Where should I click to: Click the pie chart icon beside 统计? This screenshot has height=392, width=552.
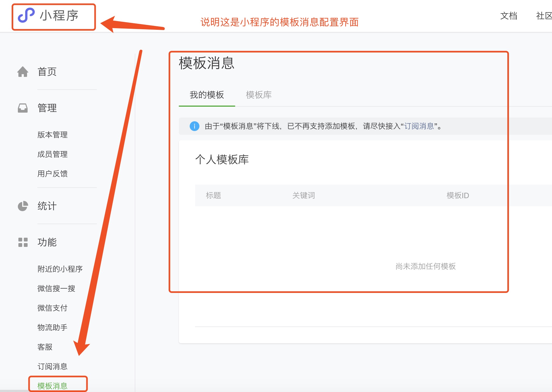tap(23, 206)
